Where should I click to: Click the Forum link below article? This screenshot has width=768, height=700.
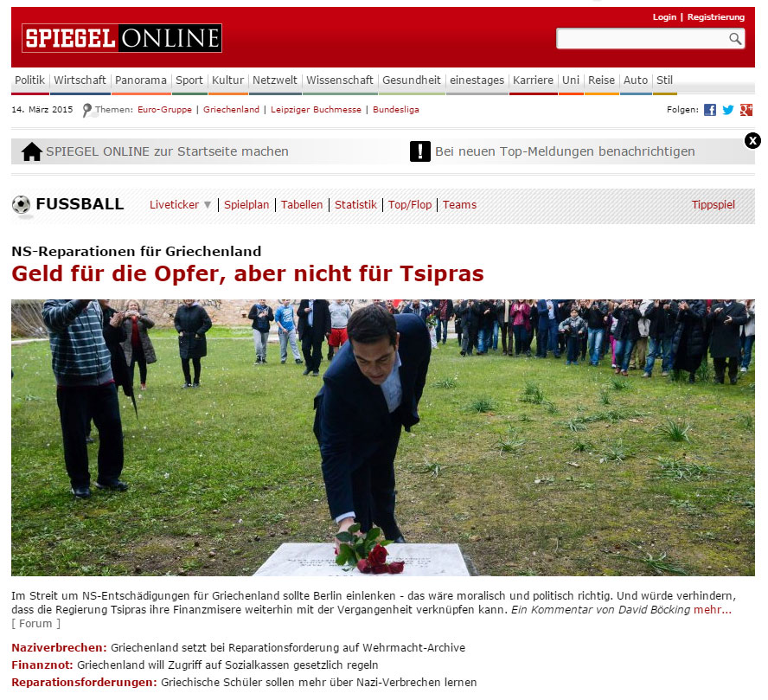(35, 624)
